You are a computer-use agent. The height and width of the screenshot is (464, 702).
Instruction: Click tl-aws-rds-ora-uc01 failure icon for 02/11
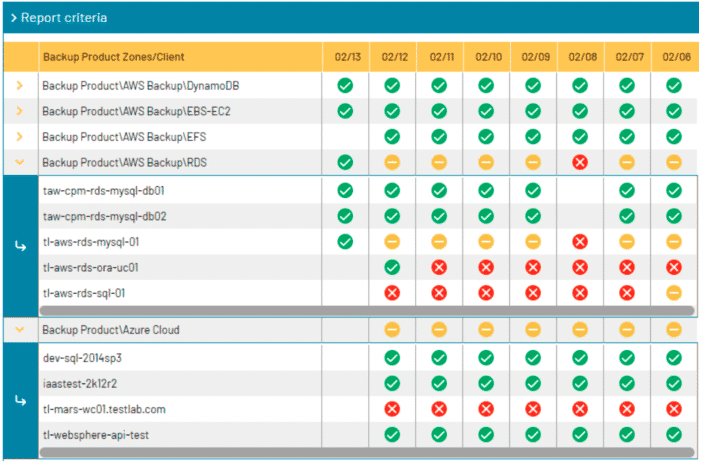[439, 267]
